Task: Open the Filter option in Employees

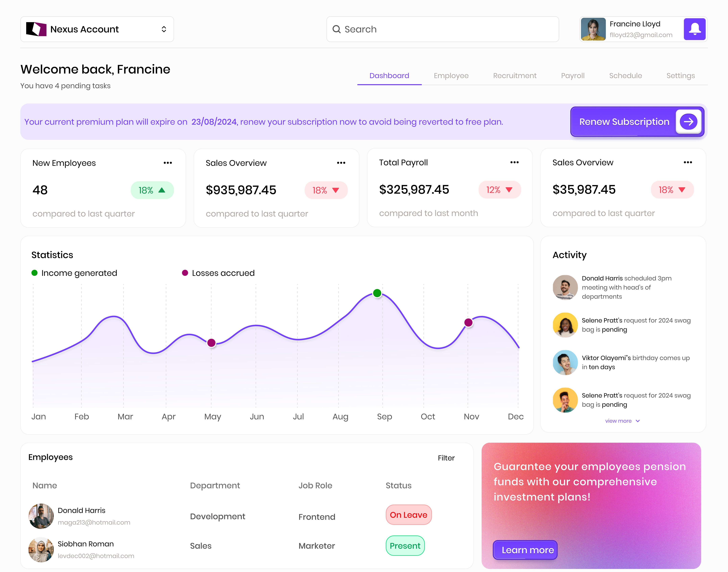Action: 446,458
